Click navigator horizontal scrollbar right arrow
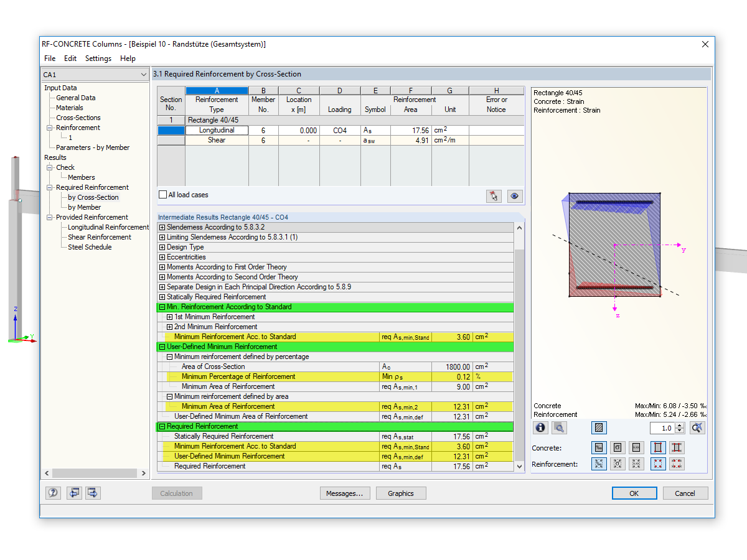Viewport: 747px width, 560px height. point(143,474)
